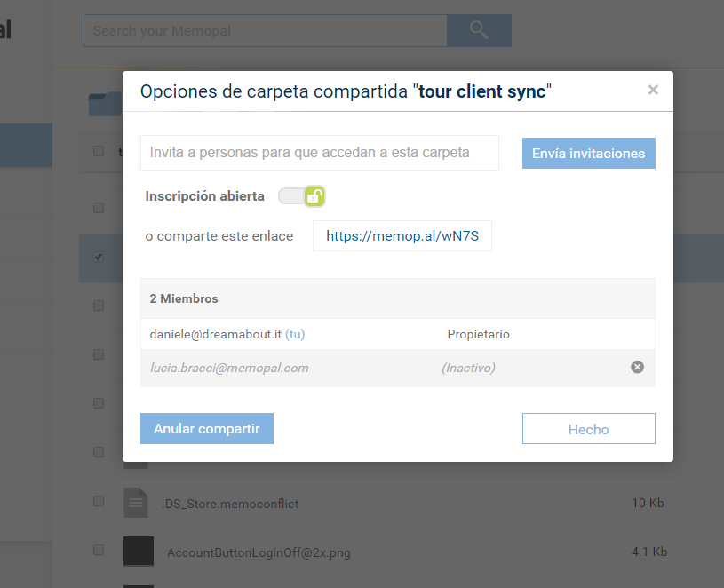
Task: Toggle the Inscripción abierta switch
Action: 302,196
